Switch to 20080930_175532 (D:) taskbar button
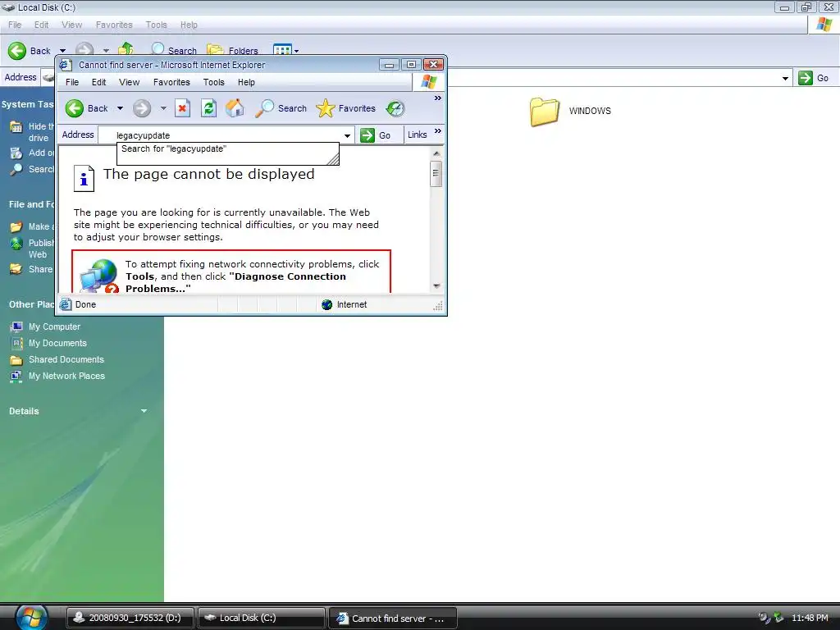Viewport: 840px width, 630px height. click(x=130, y=618)
